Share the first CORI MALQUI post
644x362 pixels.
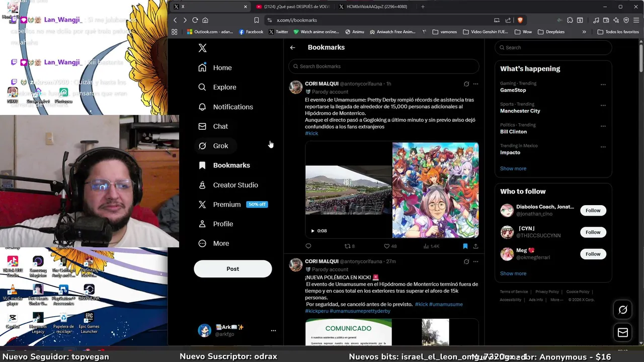pos(475,246)
